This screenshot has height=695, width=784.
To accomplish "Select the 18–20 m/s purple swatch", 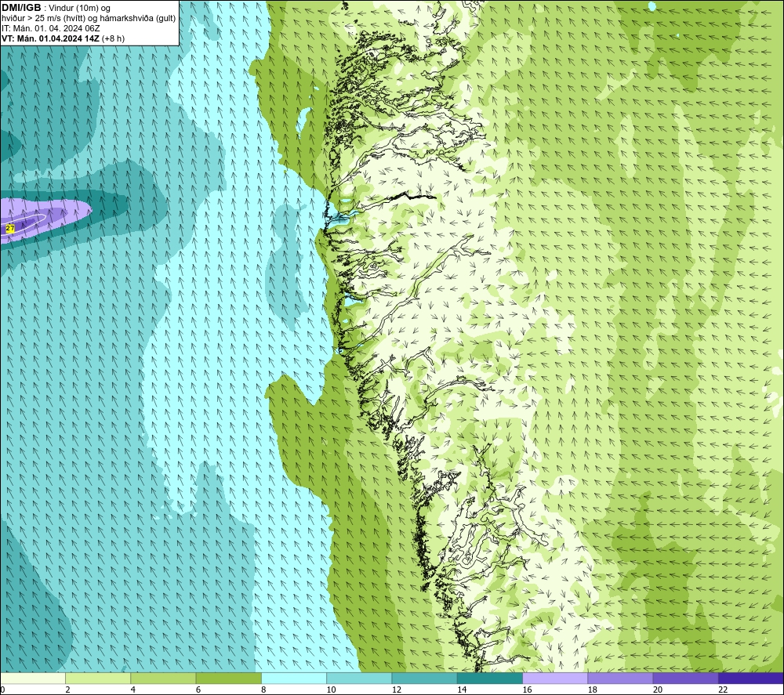I will coord(620,678).
